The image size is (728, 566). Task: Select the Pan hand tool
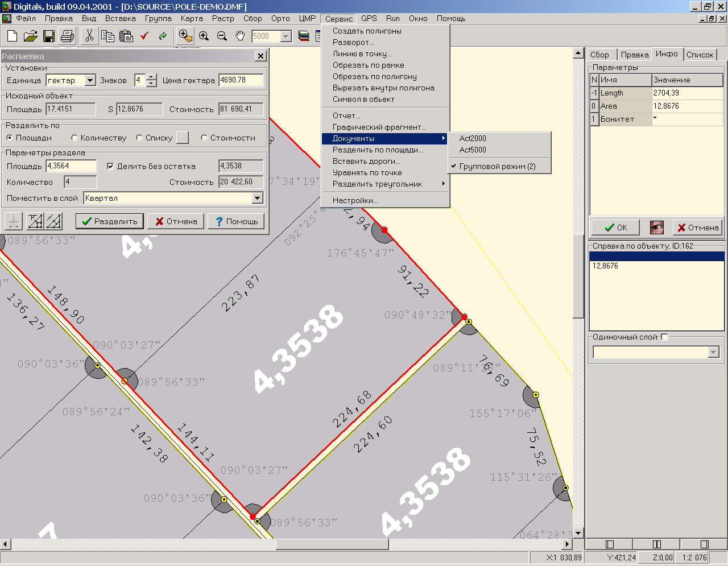pos(240,36)
